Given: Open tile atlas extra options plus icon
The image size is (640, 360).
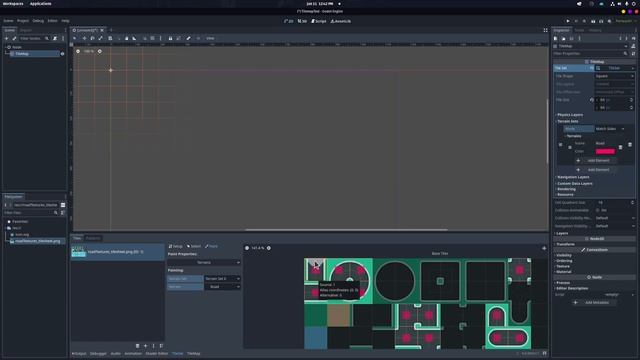Looking at the screenshot, I should point(544,248).
